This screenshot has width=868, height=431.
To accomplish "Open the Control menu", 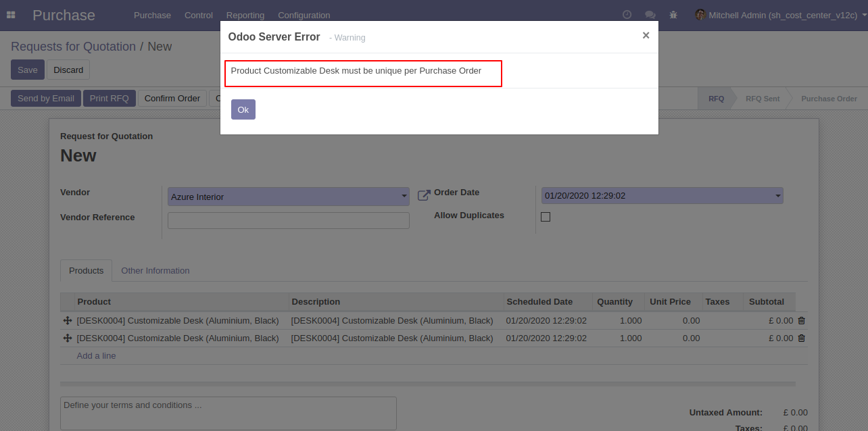I will 199,15.
